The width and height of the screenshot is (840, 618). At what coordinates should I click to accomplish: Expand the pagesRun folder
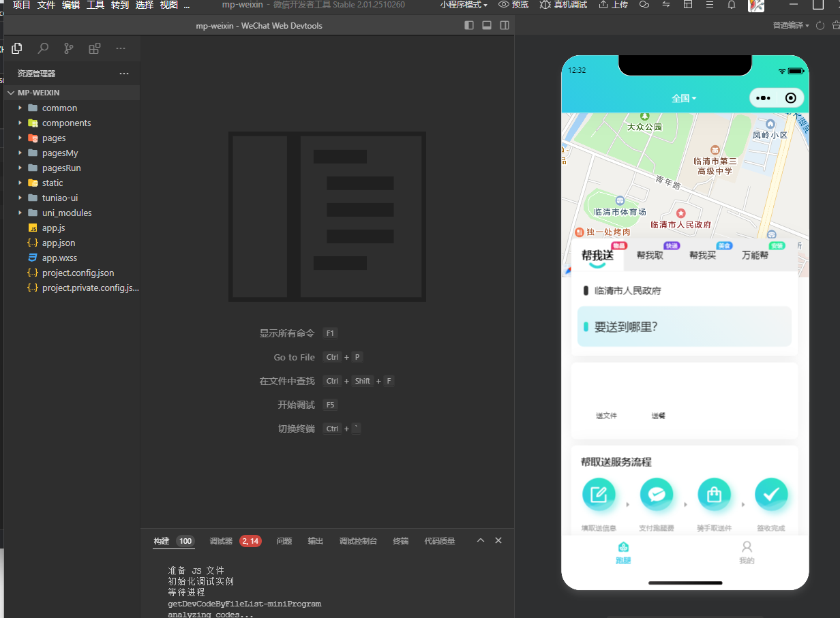pyautogui.click(x=72, y=168)
